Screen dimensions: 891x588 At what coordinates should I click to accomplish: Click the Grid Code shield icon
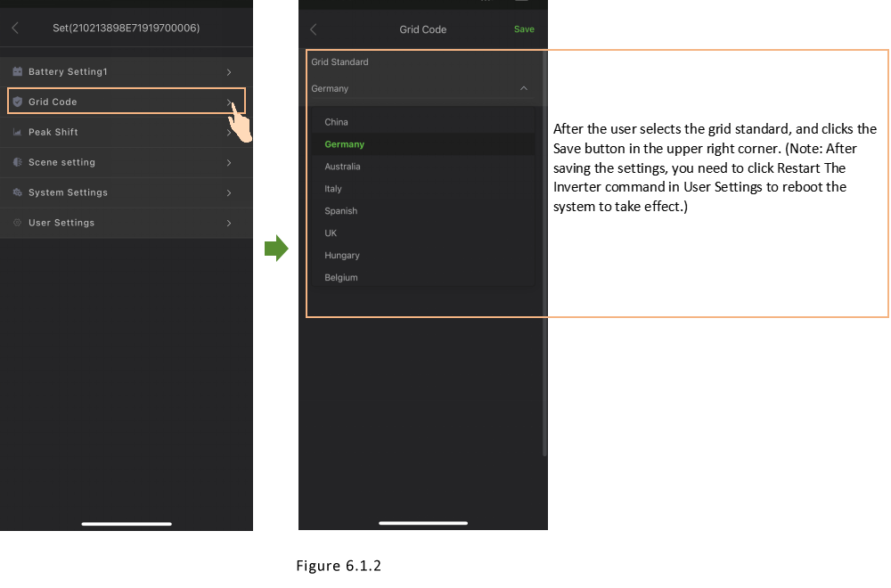(17, 102)
